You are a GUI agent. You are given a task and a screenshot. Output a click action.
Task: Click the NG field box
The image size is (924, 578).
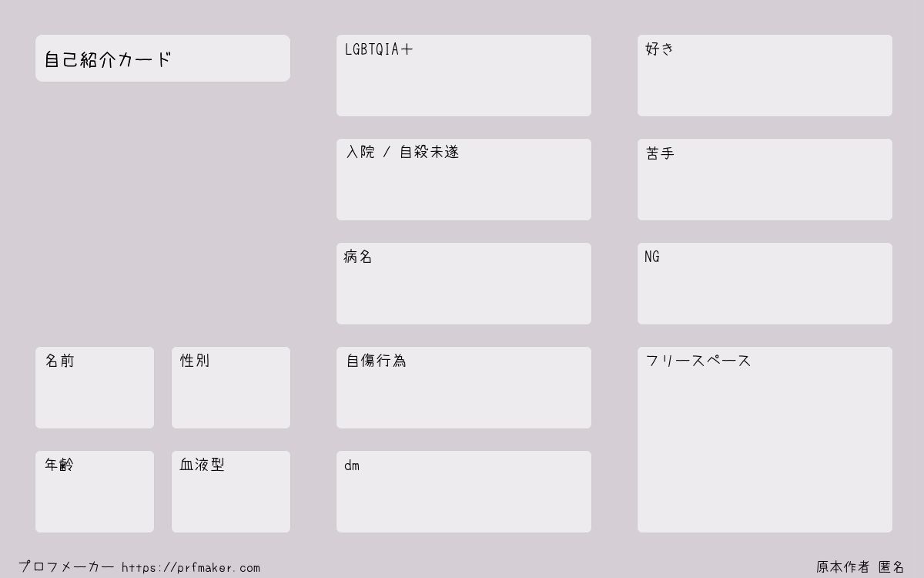tap(765, 284)
